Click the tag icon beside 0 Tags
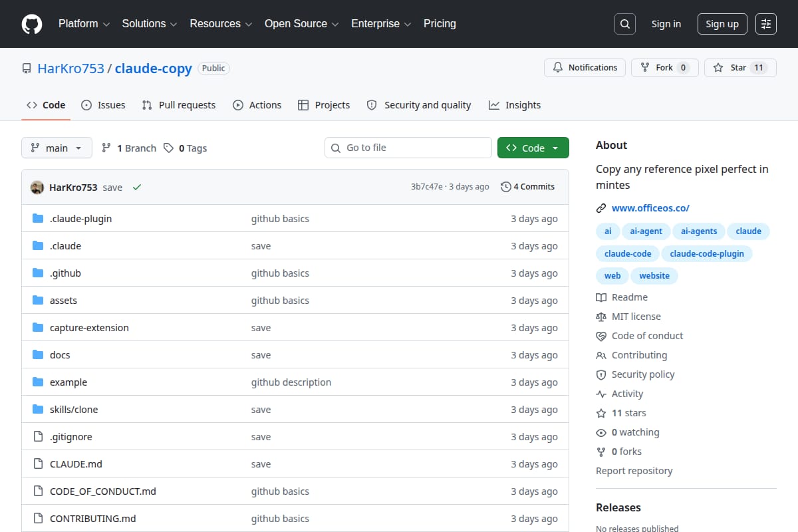The width and height of the screenshot is (798, 532). (169, 148)
